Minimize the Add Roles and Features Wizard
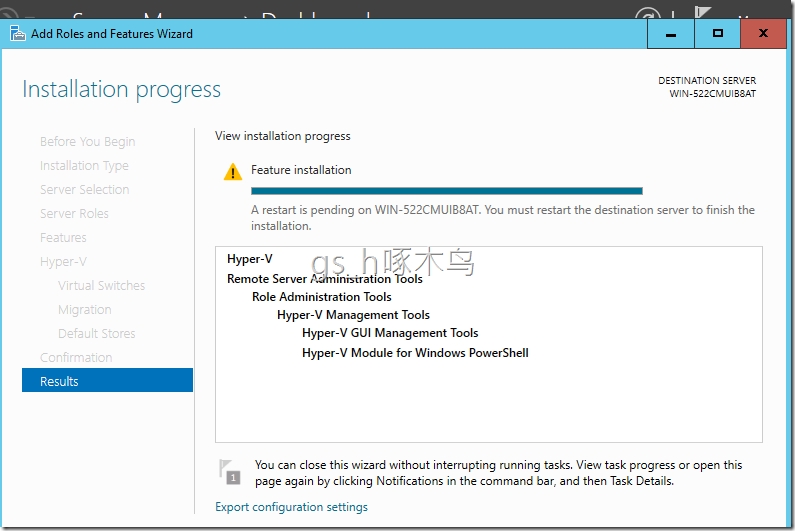The image size is (795, 531). [x=670, y=34]
